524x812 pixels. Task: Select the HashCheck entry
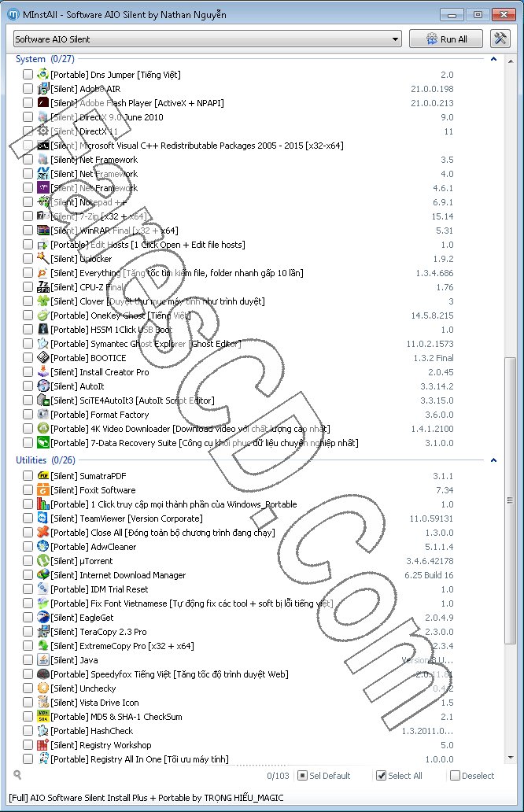[x=91, y=731]
